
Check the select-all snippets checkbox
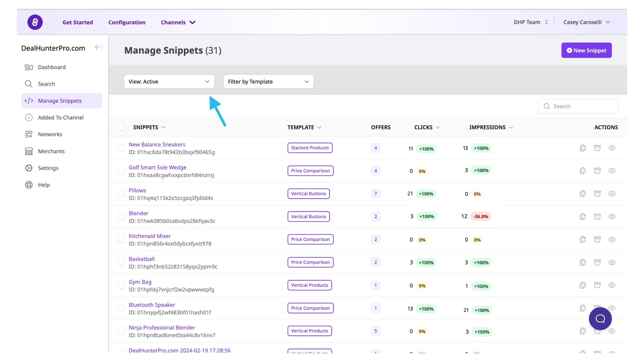click(121, 127)
